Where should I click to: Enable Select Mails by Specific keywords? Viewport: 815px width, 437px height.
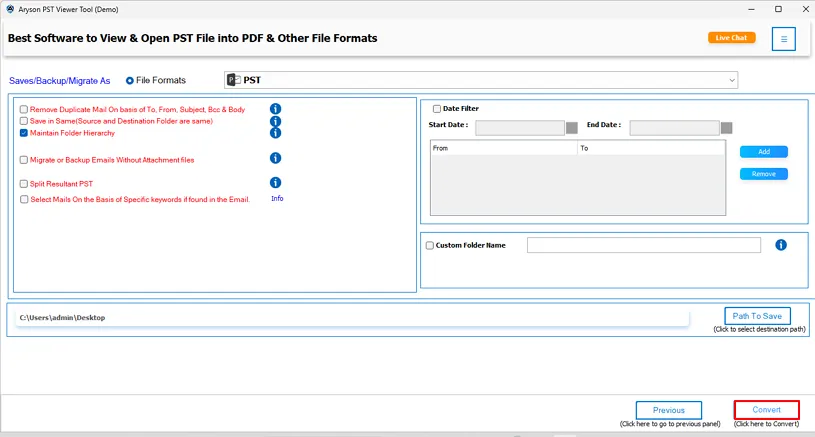[24, 200]
